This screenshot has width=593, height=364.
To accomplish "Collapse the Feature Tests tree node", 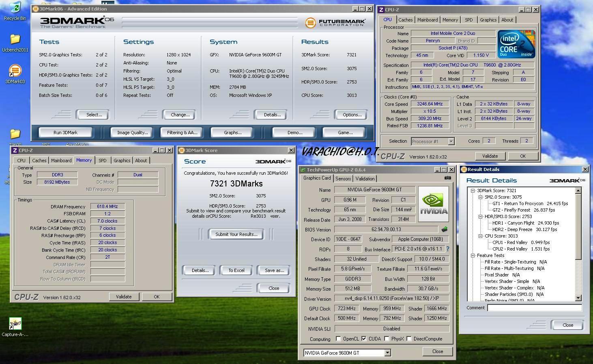I will 473,255.
